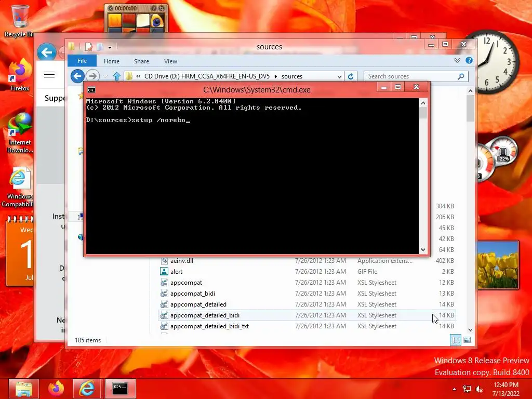Minimize the cmd.exe window
Screen dimensions: 532x399
pos(384,87)
